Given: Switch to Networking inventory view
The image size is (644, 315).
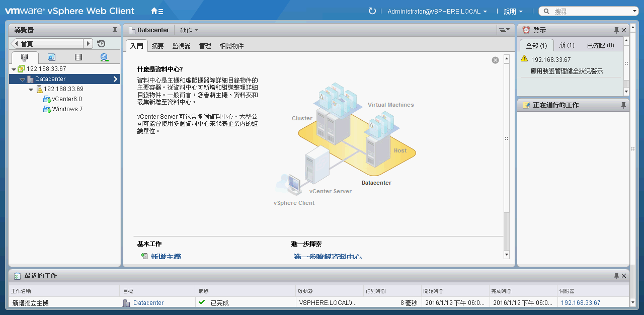Looking at the screenshot, I should click(104, 57).
